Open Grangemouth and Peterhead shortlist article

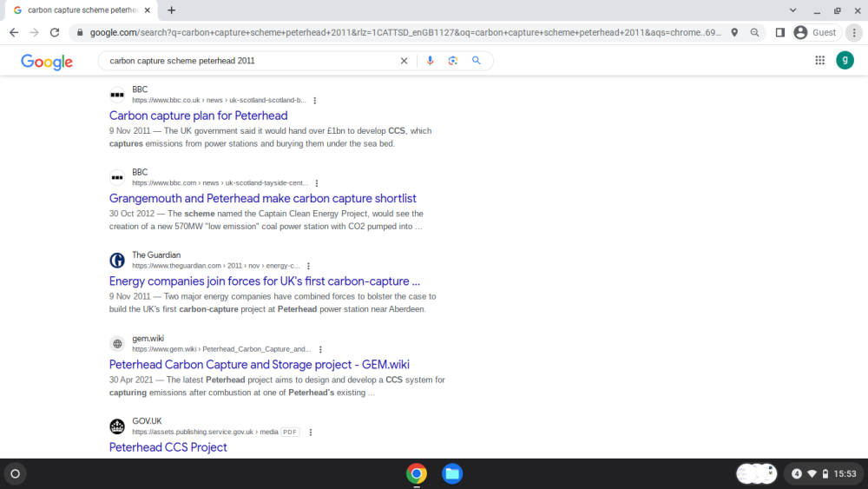[262, 198]
